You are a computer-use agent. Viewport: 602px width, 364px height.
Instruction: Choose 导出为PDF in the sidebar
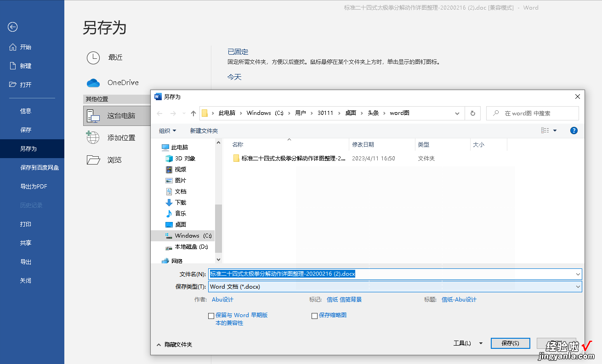[x=34, y=186]
